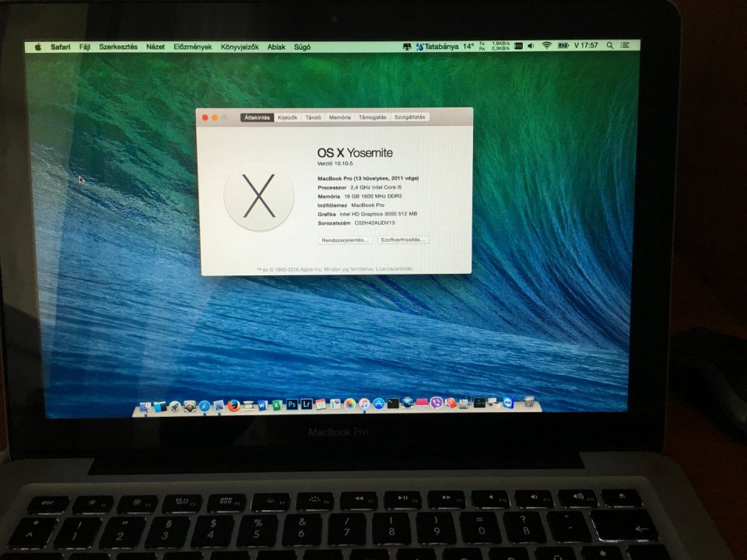
Task: Click the Processzor 2,4 GHz Intel Core i5 line
Action: pyautogui.click(x=359, y=187)
